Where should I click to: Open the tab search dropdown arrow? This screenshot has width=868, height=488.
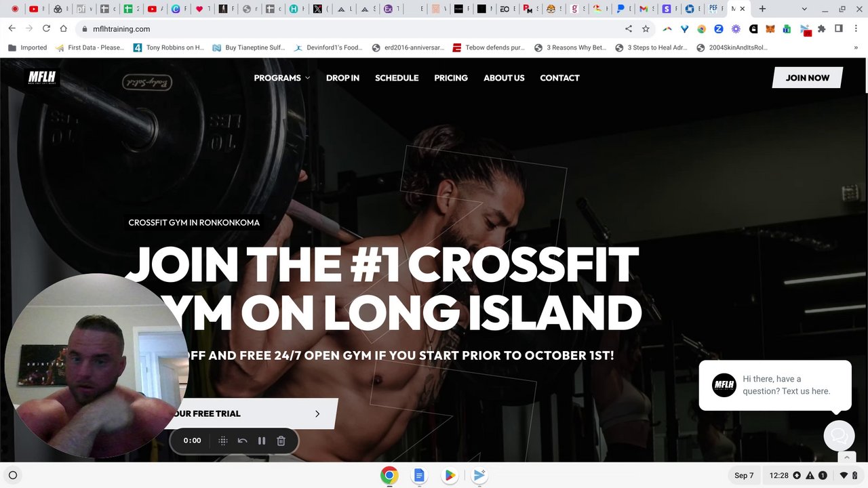804,9
